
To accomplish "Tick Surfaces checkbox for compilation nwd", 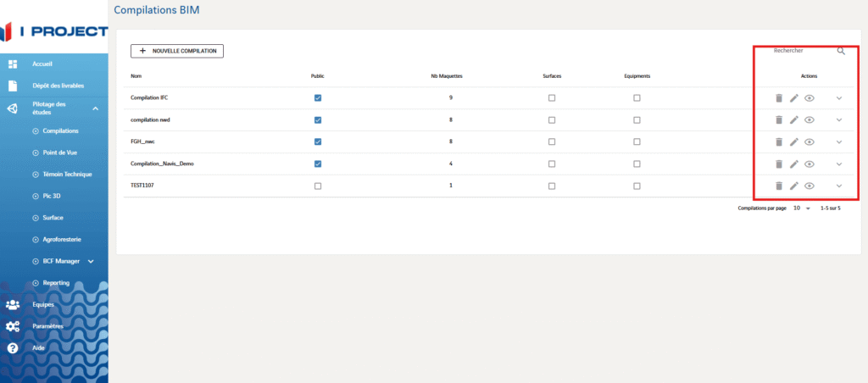I will point(552,120).
